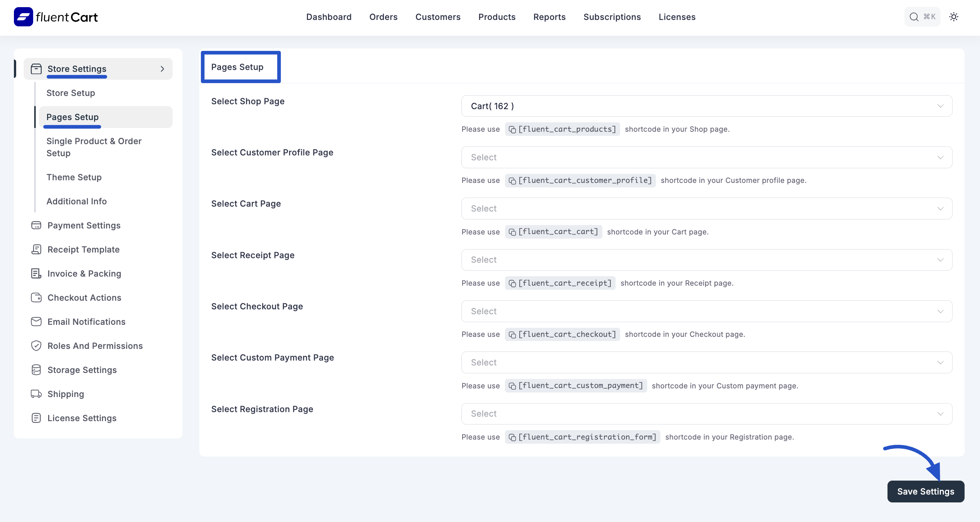The image size is (980, 522).
Task: Open the Invoice & Packing section
Action: [84, 273]
